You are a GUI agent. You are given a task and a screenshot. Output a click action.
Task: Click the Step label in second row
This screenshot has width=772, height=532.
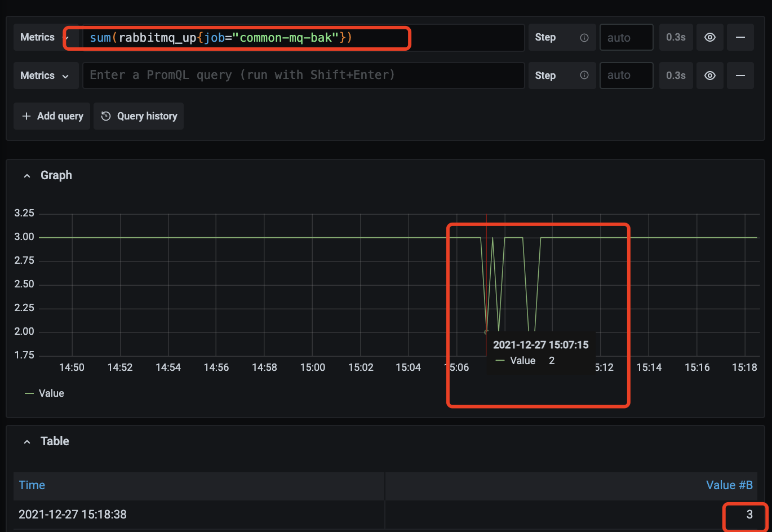pyautogui.click(x=545, y=76)
